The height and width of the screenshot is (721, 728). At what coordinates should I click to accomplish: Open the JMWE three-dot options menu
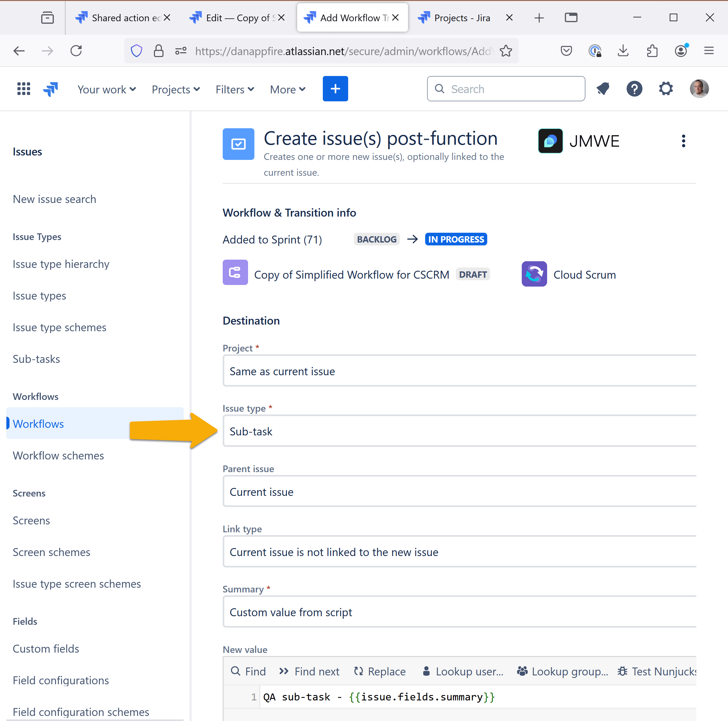(683, 141)
